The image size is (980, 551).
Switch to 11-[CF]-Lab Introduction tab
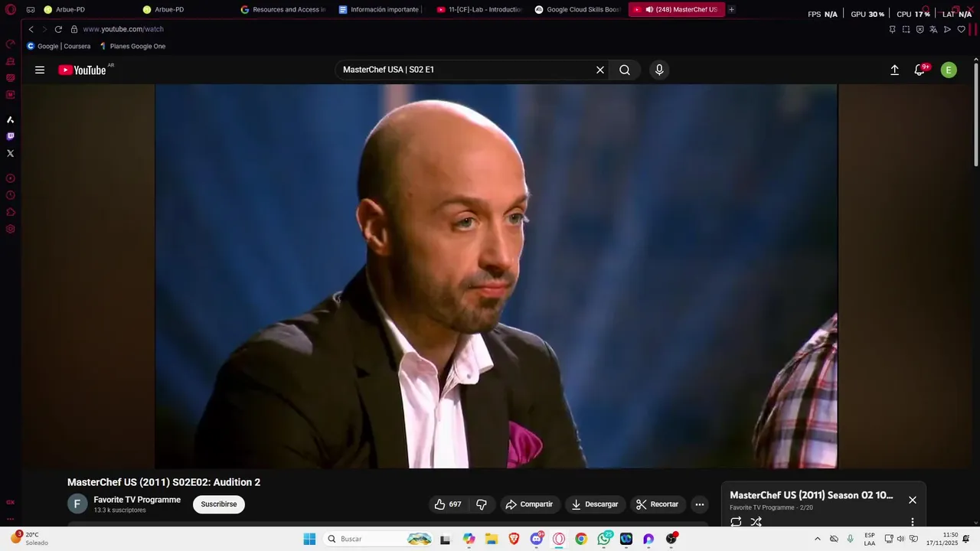pos(479,9)
